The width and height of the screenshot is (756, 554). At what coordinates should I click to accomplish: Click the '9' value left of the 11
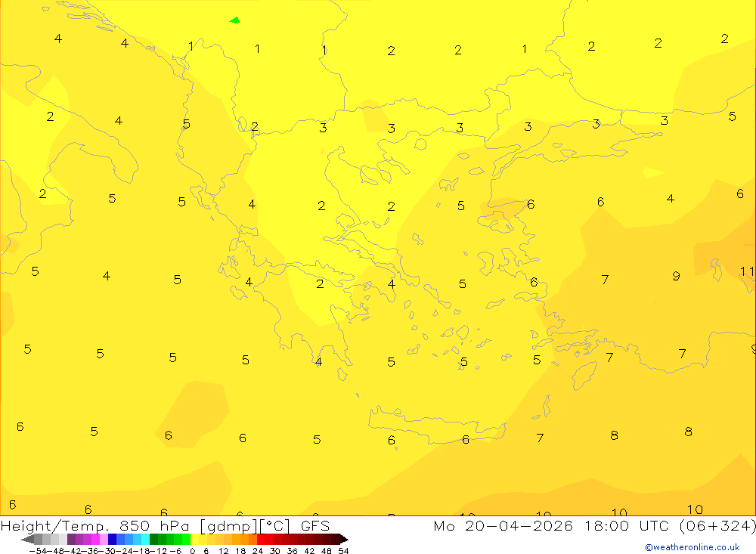676,276
